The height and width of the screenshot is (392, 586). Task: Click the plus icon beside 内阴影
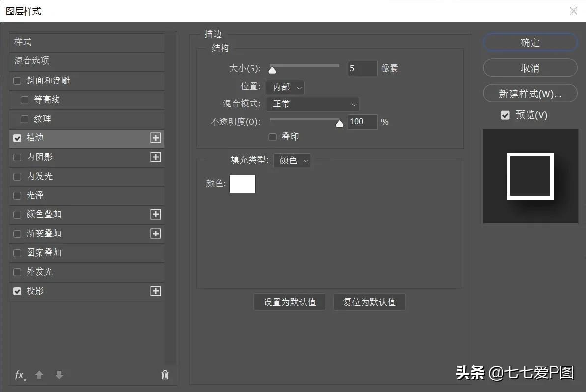click(156, 157)
